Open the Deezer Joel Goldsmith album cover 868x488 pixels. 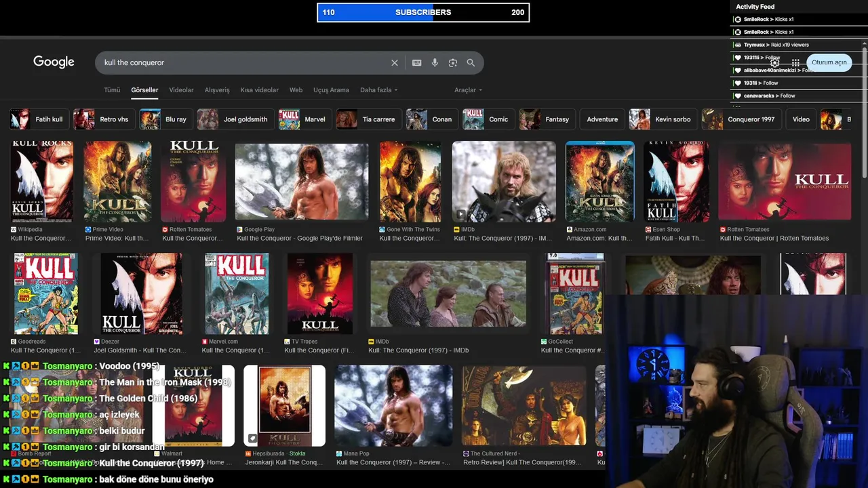(141, 293)
